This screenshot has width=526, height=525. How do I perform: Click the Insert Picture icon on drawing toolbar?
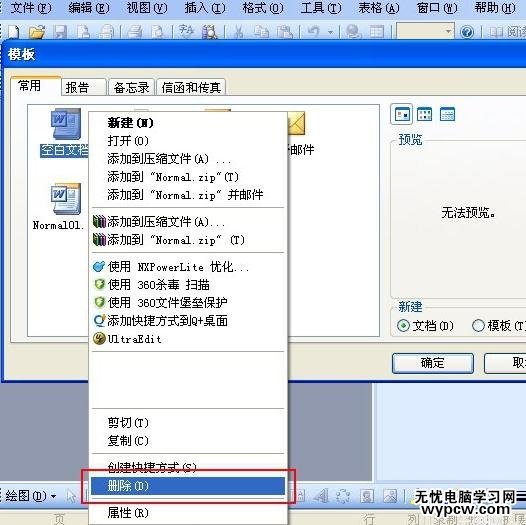(x=390, y=496)
